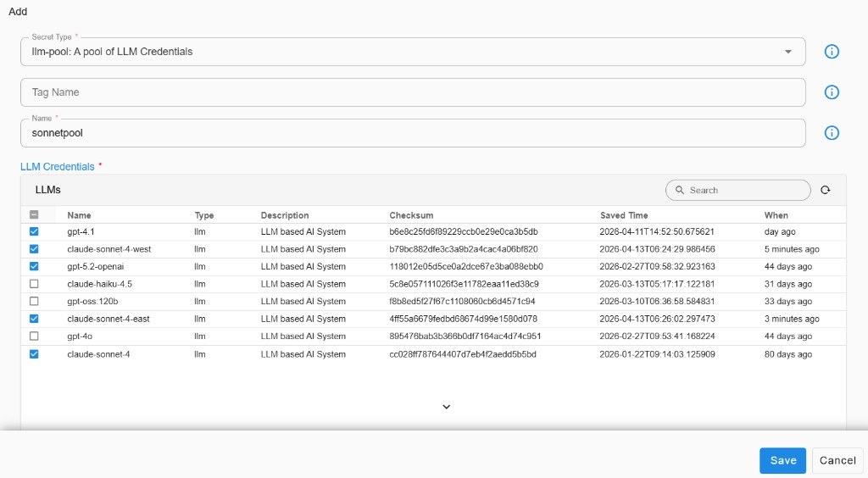
Task: Uncheck the gpt-5.2-openai checkbox
Action: [x=34, y=266]
